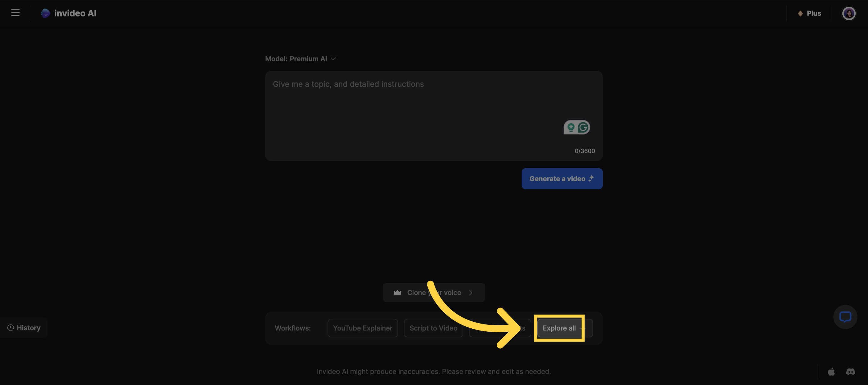Open the user profile avatar
This screenshot has width=868, height=385.
pos(848,14)
